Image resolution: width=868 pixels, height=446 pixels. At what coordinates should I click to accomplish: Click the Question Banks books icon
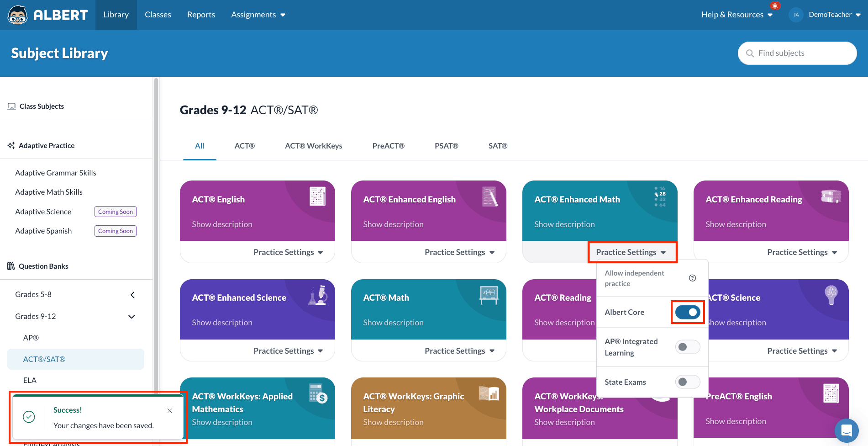tap(11, 266)
